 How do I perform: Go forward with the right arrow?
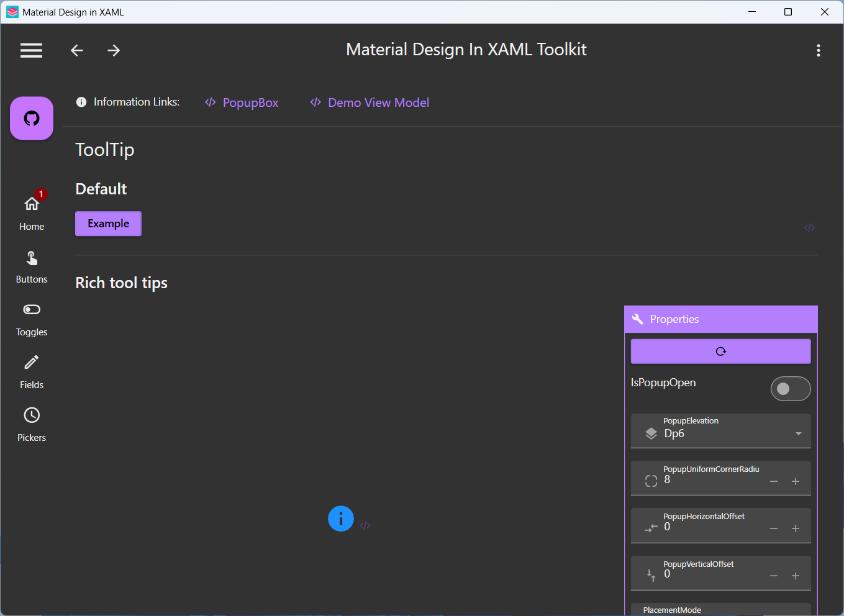[x=114, y=50]
